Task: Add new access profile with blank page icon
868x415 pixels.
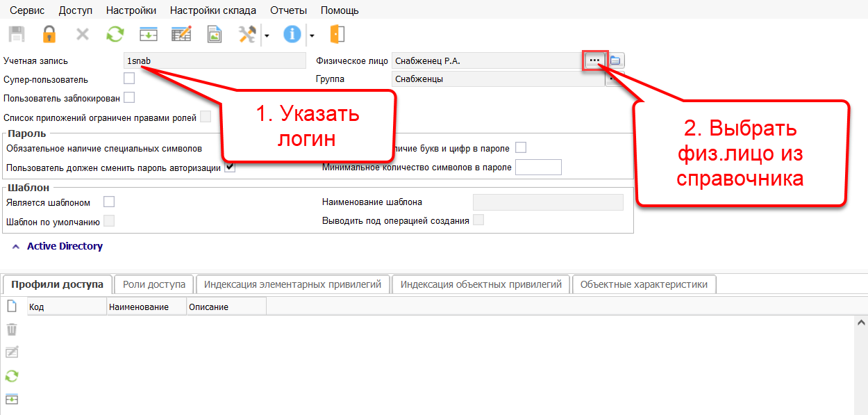Action: coord(12,306)
